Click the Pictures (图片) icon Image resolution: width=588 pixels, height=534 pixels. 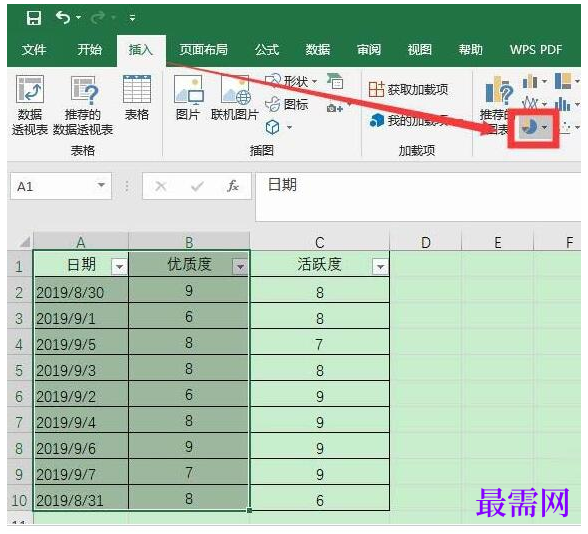(x=188, y=98)
